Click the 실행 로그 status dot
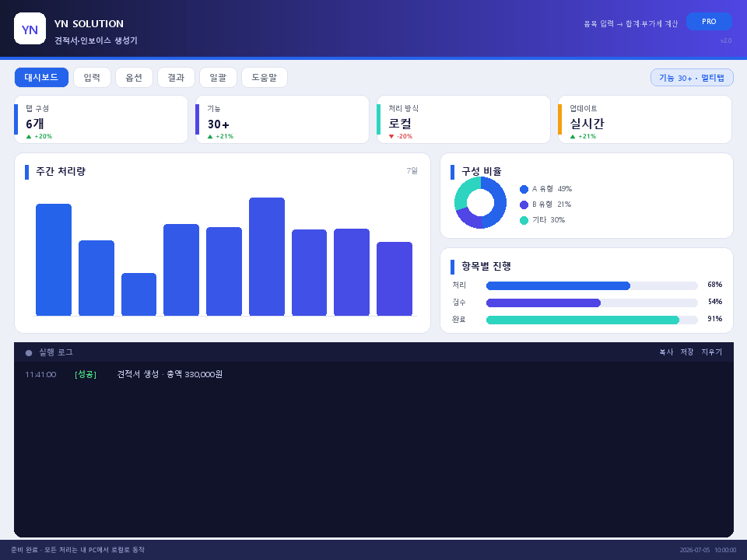Screen dimensions: 747x560 (x=29, y=353)
